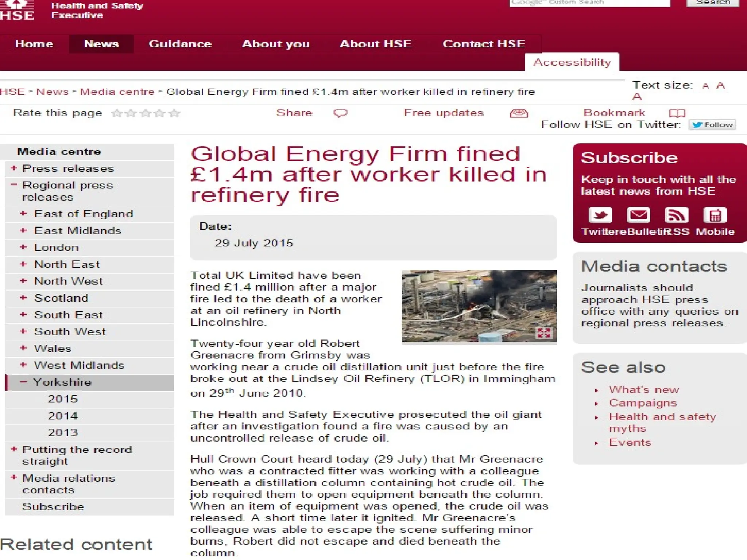747x560 pixels.
Task: Click the enlarge icon on refinery photo
Action: [x=544, y=332]
